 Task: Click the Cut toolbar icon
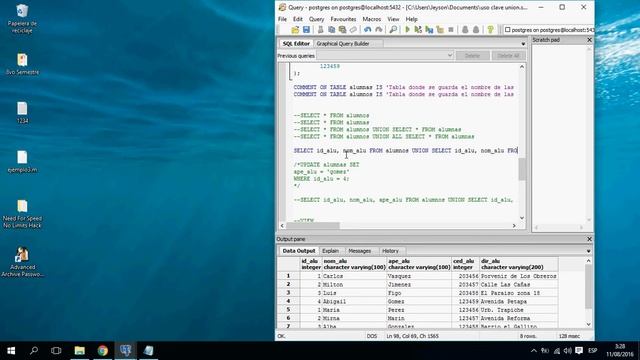tap(321, 30)
